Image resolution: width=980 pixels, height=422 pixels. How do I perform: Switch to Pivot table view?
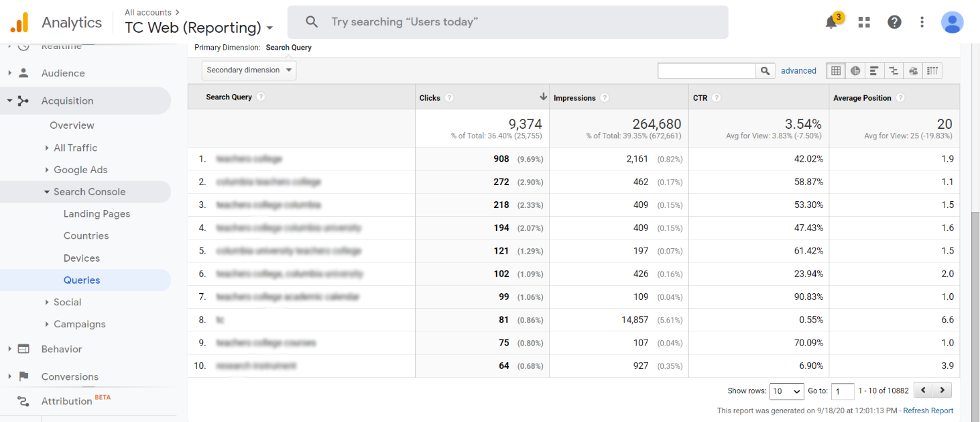click(x=932, y=70)
